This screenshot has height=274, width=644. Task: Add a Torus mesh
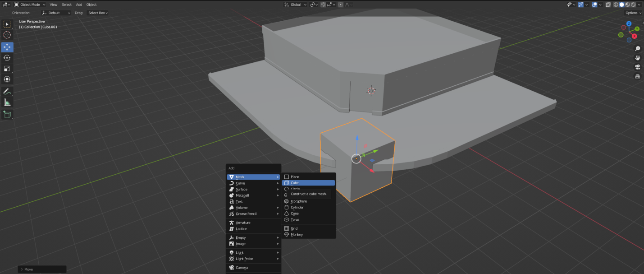click(309, 219)
